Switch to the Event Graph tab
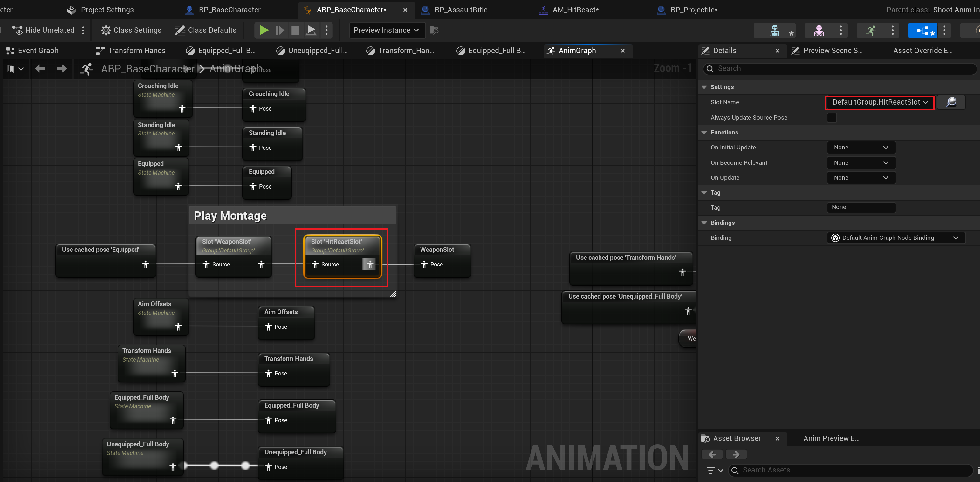 click(38, 51)
